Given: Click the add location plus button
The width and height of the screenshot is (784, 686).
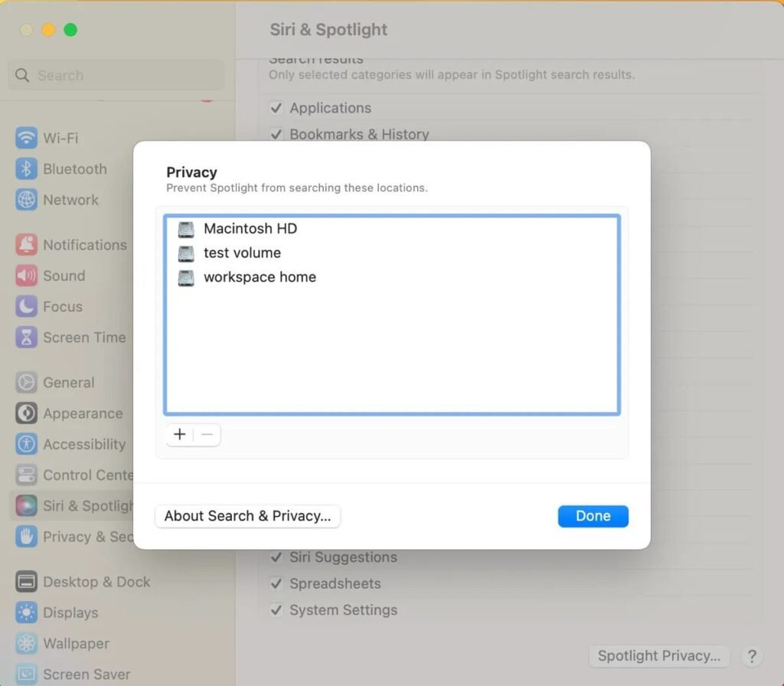Looking at the screenshot, I should tap(179, 434).
